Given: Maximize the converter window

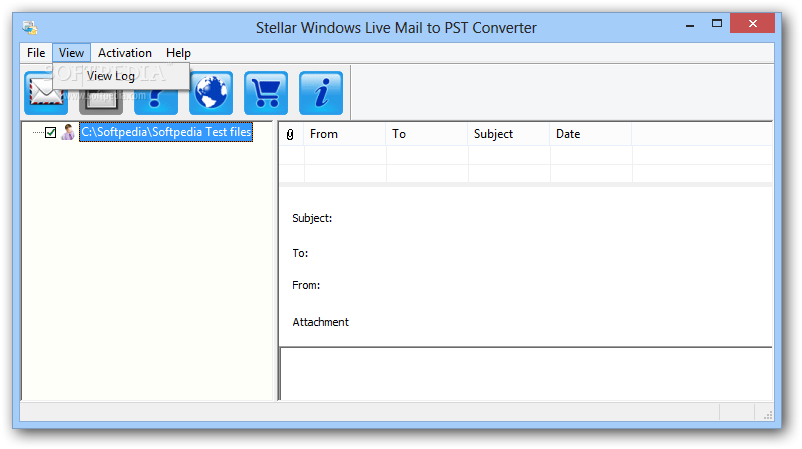Looking at the screenshot, I should 717,24.
